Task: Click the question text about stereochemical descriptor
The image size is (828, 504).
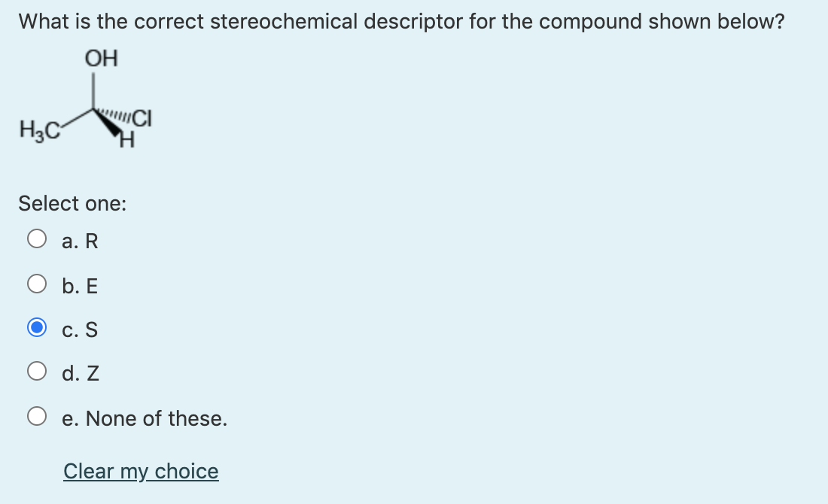Action: tap(399, 21)
